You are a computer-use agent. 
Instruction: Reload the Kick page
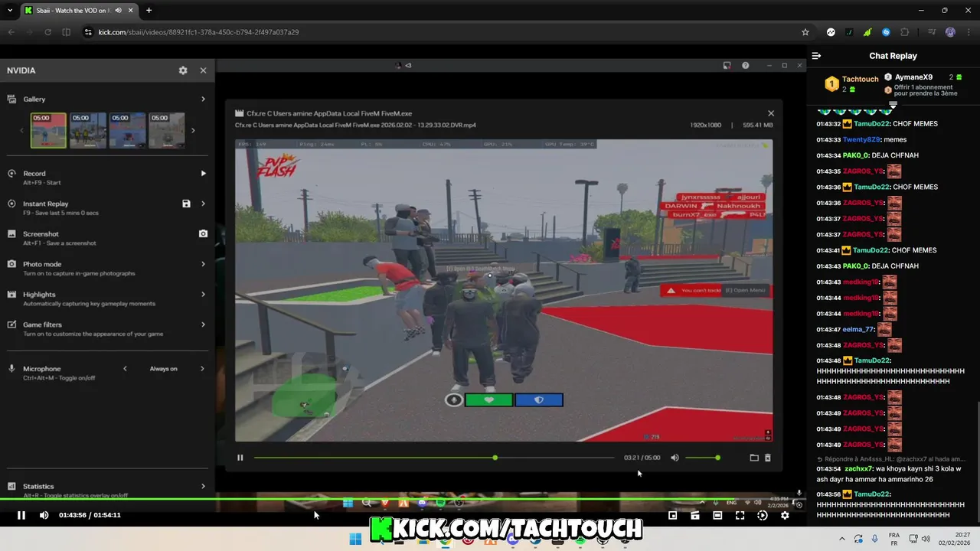coord(48,32)
